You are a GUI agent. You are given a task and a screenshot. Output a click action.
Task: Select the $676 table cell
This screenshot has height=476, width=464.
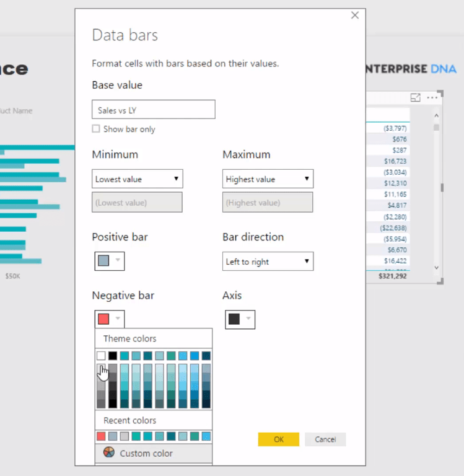pyautogui.click(x=400, y=139)
